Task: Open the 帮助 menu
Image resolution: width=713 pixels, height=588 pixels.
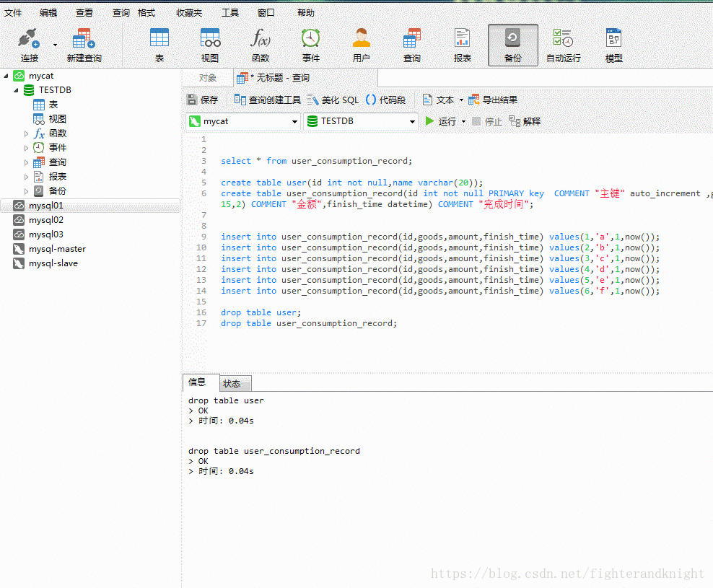Action: click(x=305, y=13)
